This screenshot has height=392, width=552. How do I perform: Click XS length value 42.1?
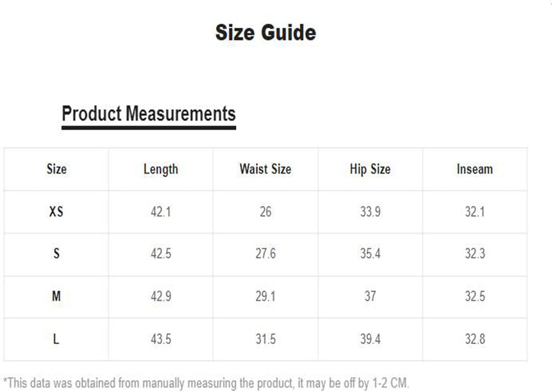[x=161, y=212]
